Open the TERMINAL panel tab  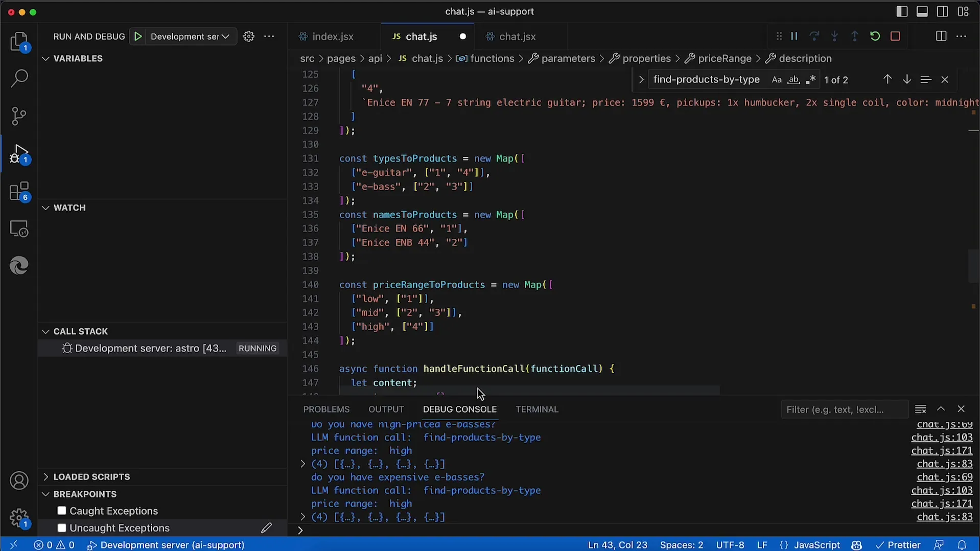coord(536,409)
